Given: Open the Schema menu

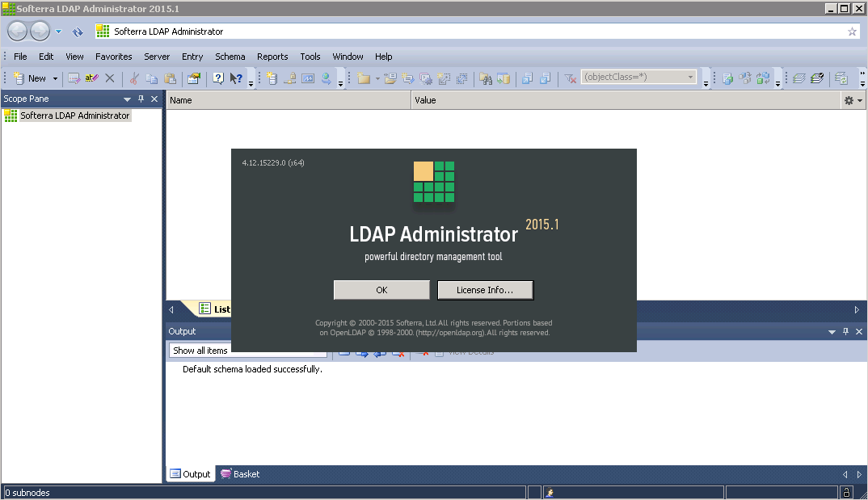Looking at the screenshot, I should (x=230, y=57).
